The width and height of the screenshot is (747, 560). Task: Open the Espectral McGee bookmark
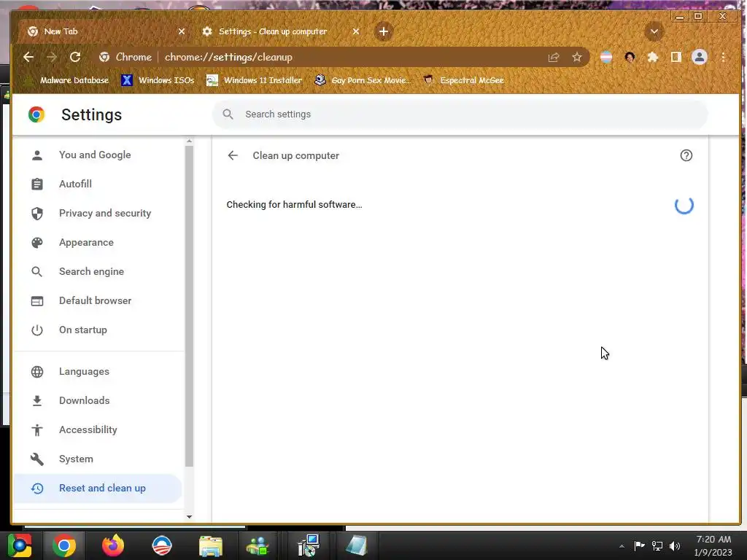[463, 80]
